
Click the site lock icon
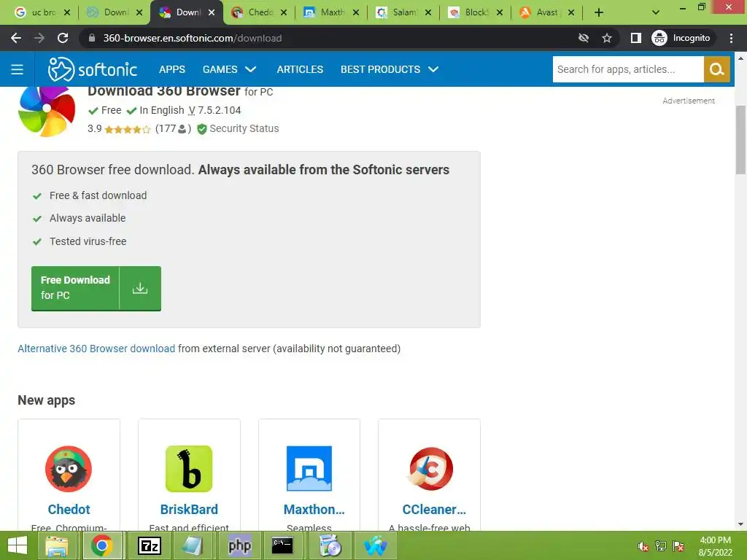click(92, 38)
